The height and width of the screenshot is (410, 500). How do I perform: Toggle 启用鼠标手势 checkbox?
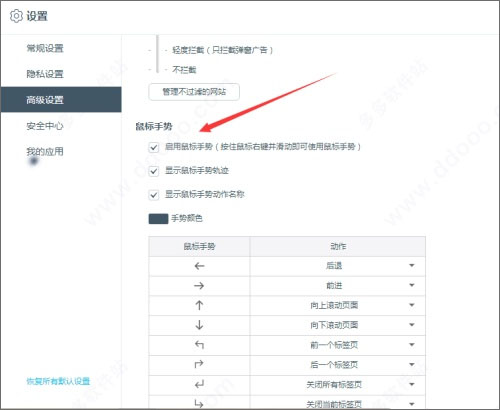(154, 147)
